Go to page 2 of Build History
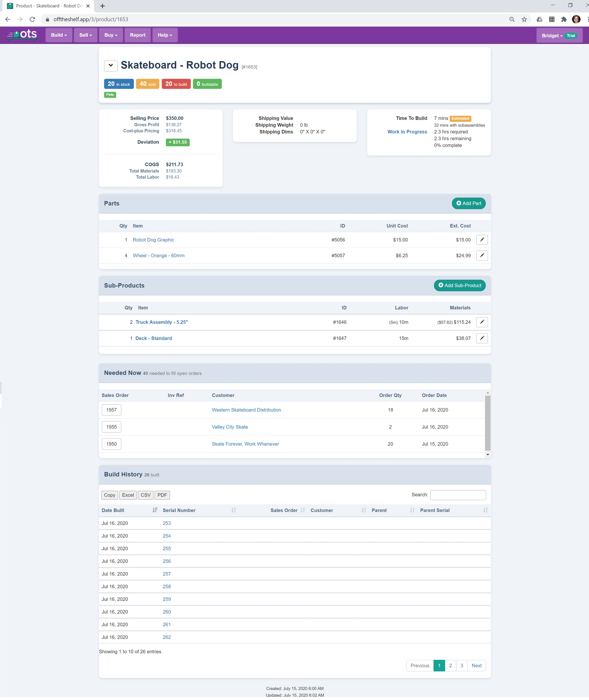 [x=450, y=666]
